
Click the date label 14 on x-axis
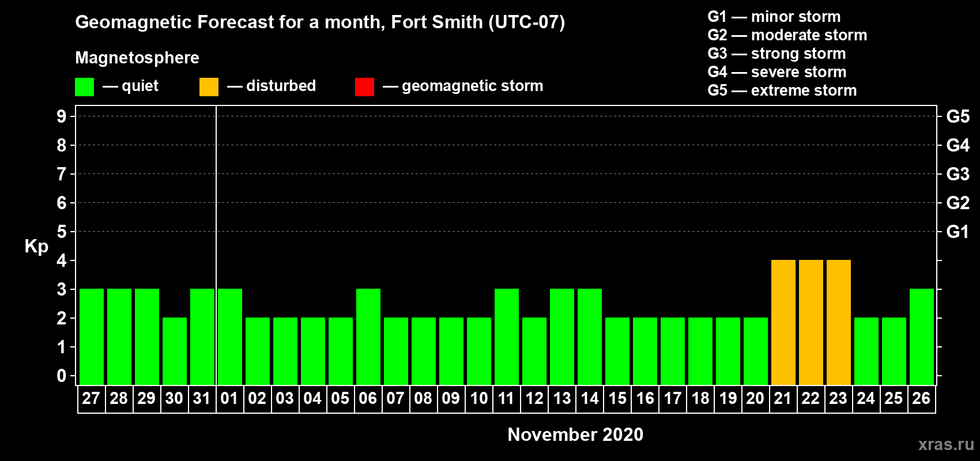pyautogui.click(x=589, y=398)
